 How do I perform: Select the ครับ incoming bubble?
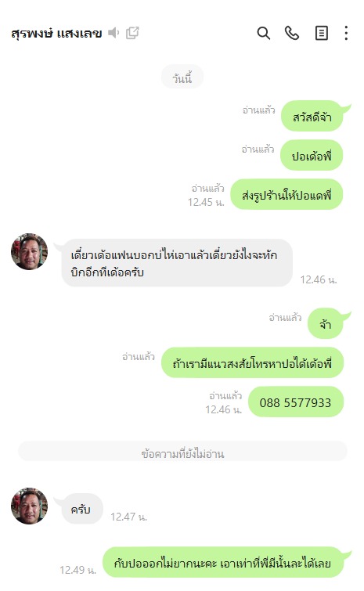pos(81,510)
